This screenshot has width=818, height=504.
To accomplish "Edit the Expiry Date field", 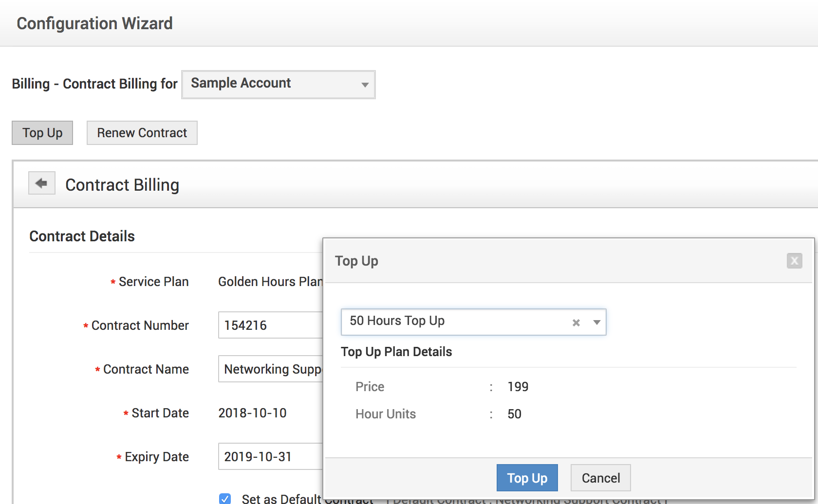I will [270, 456].
